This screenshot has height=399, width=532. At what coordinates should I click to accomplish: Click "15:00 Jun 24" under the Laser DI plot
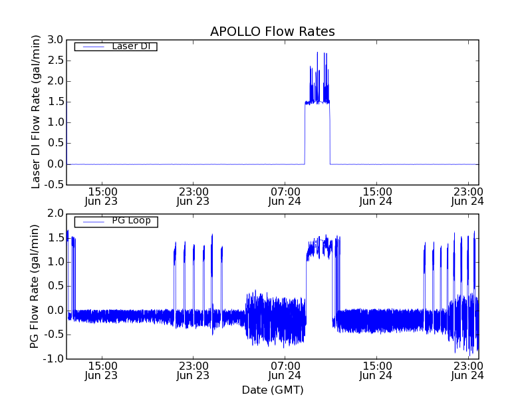coord(376,197)
